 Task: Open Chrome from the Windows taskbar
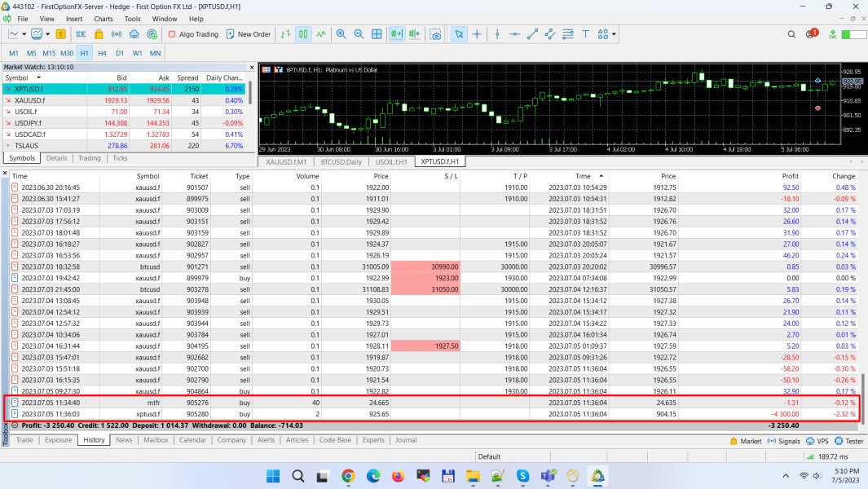348,476
